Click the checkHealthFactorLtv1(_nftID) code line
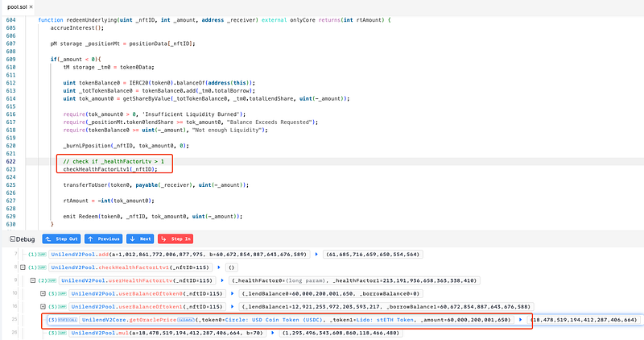The width and height of the screenshot is (644, 340). (x=116, y=169)
